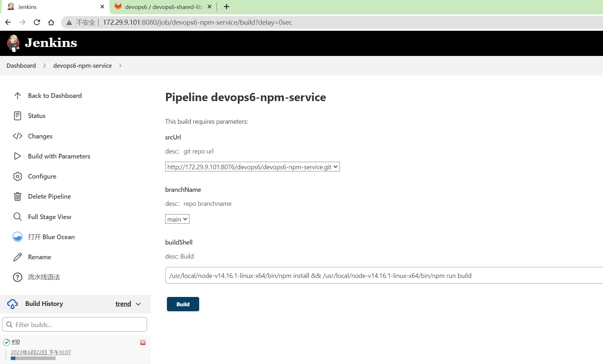Viewport: 603px width, 364px height.
Task: Open the Status page icon
Action: (18, 116)
